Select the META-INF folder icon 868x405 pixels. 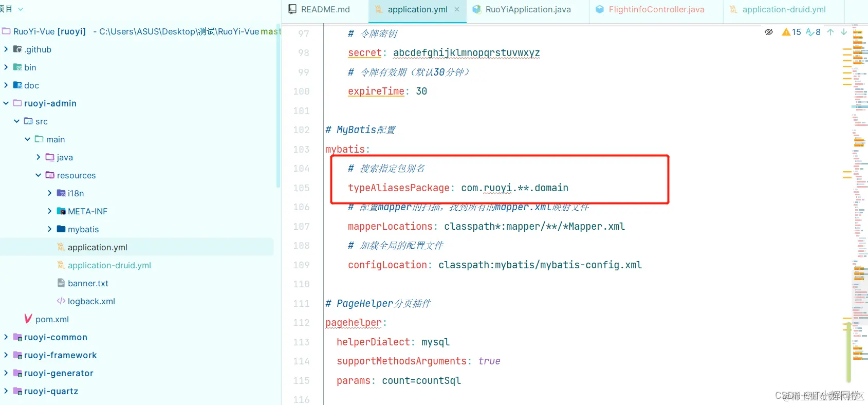click(x=61, y=211)
